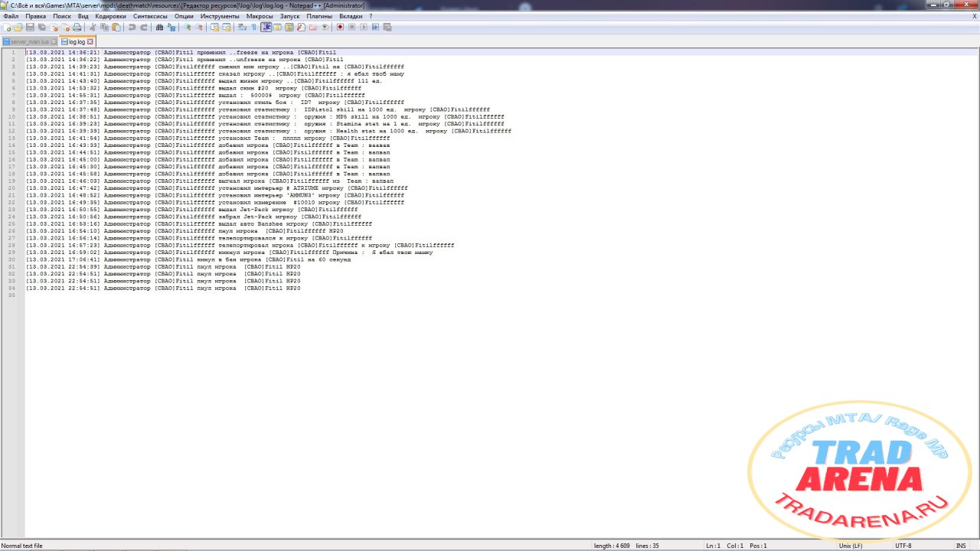Toggle the show all characters pilcrow icon
980x551 pixels.
point(253,27)
